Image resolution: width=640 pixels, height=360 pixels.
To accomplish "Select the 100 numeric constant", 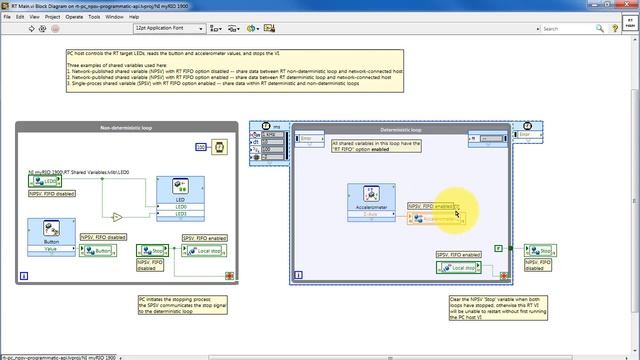I will tap(201, 147).
